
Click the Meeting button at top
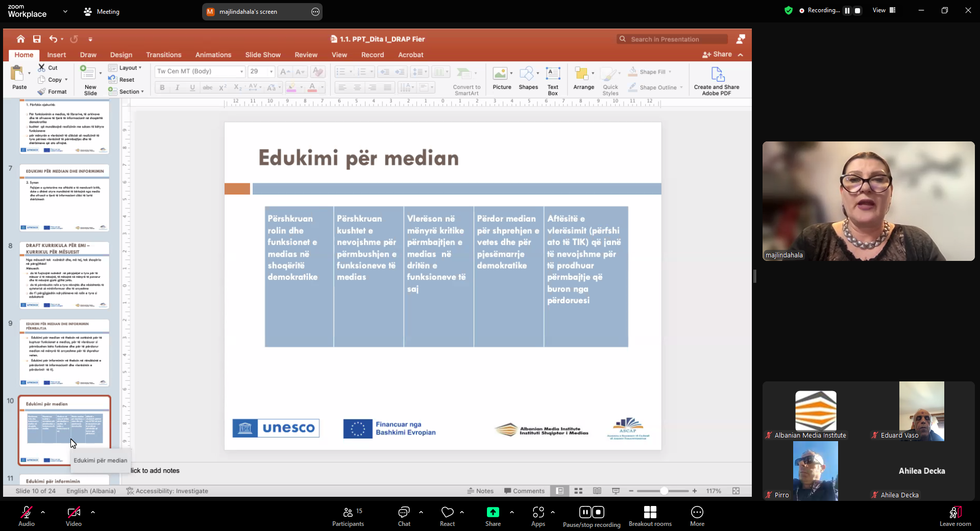point(102,11)
